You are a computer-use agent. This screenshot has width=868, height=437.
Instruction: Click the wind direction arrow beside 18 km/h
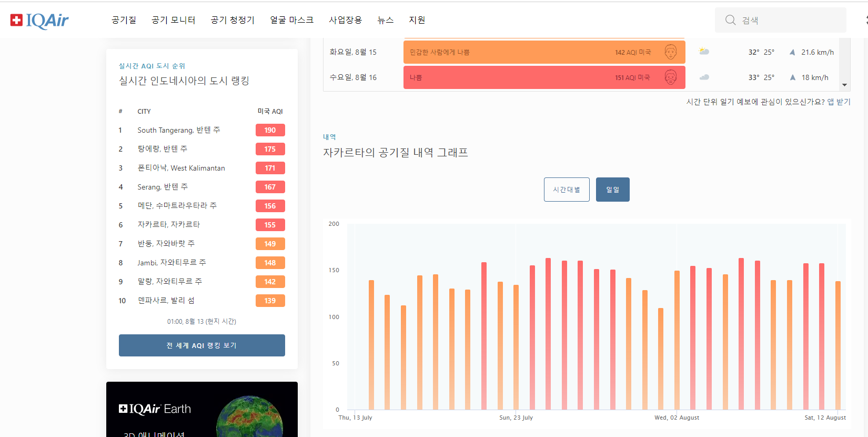792,77
